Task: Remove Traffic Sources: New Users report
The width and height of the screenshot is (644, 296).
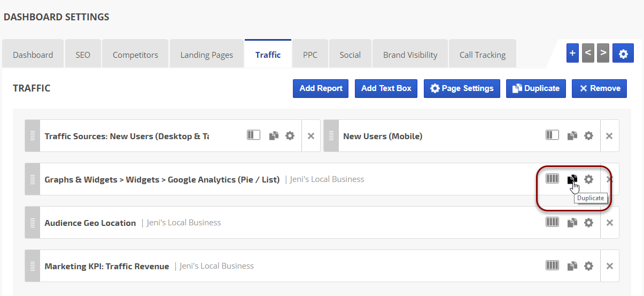Action: [x=311, y=136]
